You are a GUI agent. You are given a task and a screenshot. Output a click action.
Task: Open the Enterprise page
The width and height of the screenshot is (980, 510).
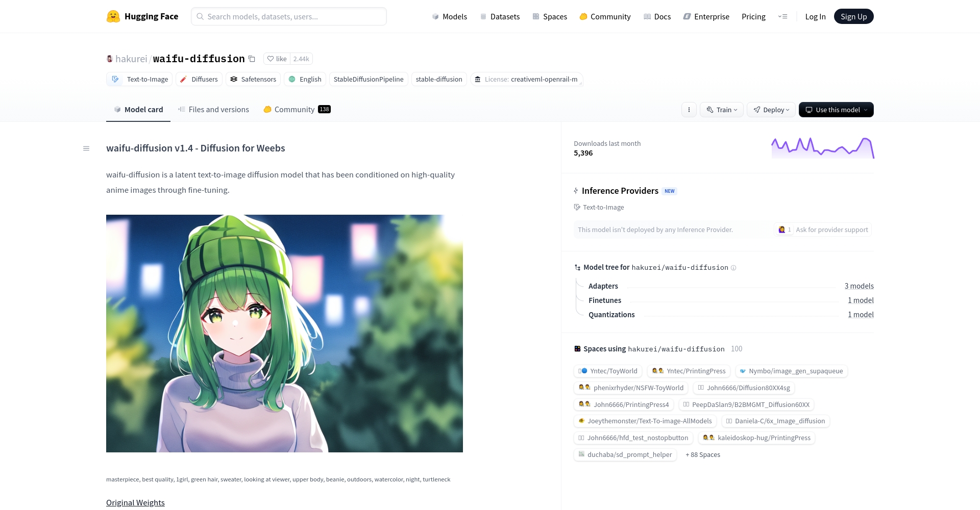point(706,16)
